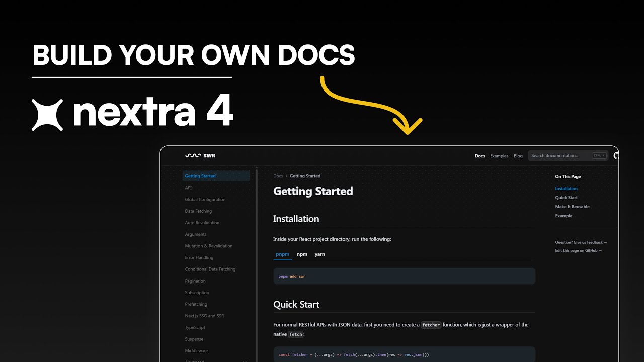The image size is (644, 362).
Task: Click 'Inside your React project directory' text
Action: tap(332, 239)
